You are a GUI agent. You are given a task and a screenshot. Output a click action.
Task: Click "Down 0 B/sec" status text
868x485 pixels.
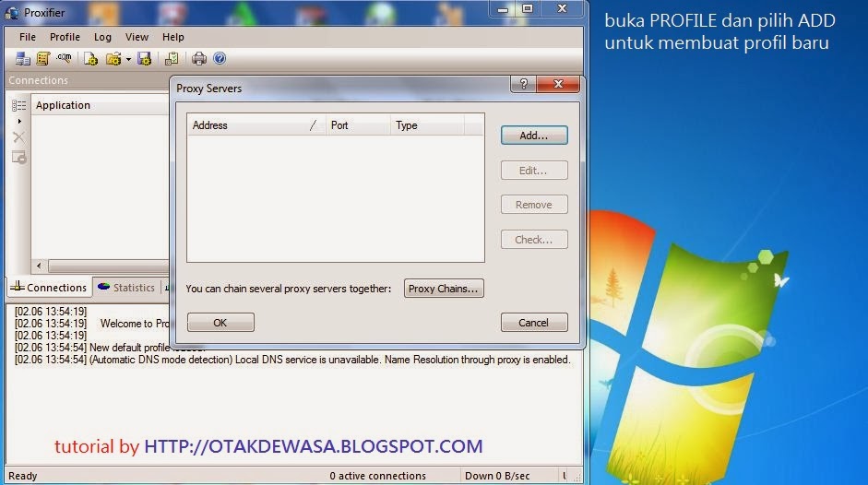[x=497, y=476]
